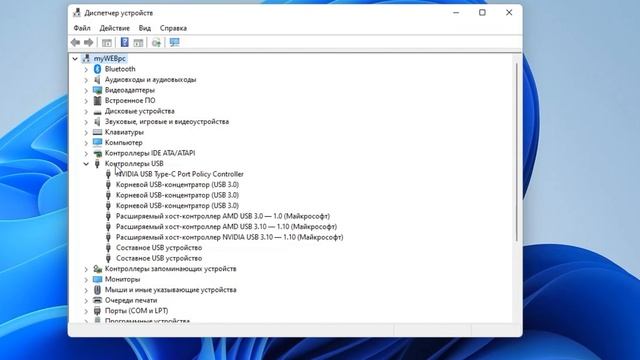Click the Forward arrow toolbar icon
This screenshot has height=360, width=640.
click(x=88, y=42)
